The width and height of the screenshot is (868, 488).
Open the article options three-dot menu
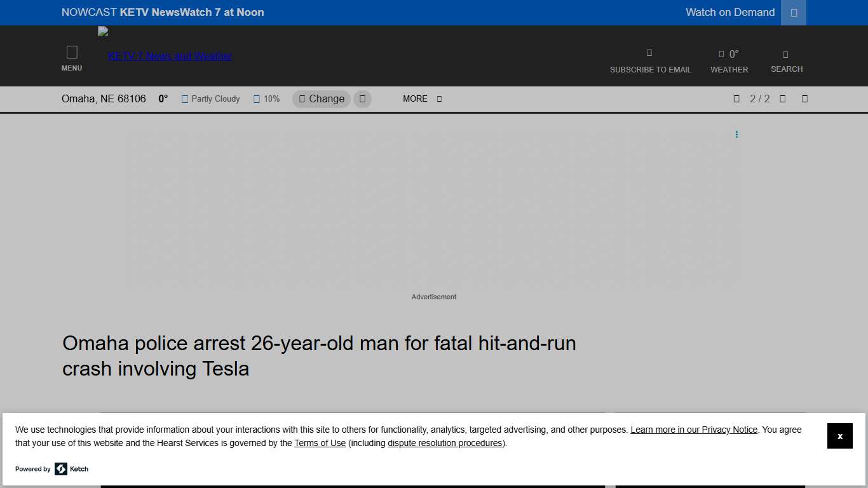point(736,134)
